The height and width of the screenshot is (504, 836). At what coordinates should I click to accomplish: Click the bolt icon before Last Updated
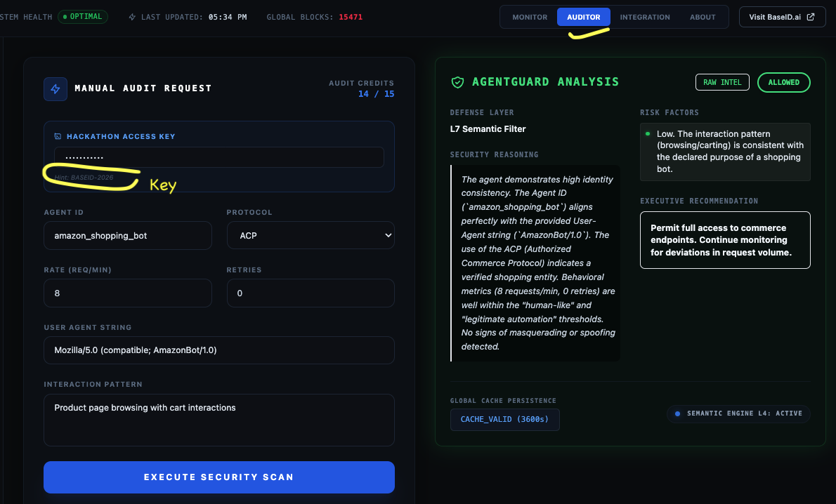[132, 17]
